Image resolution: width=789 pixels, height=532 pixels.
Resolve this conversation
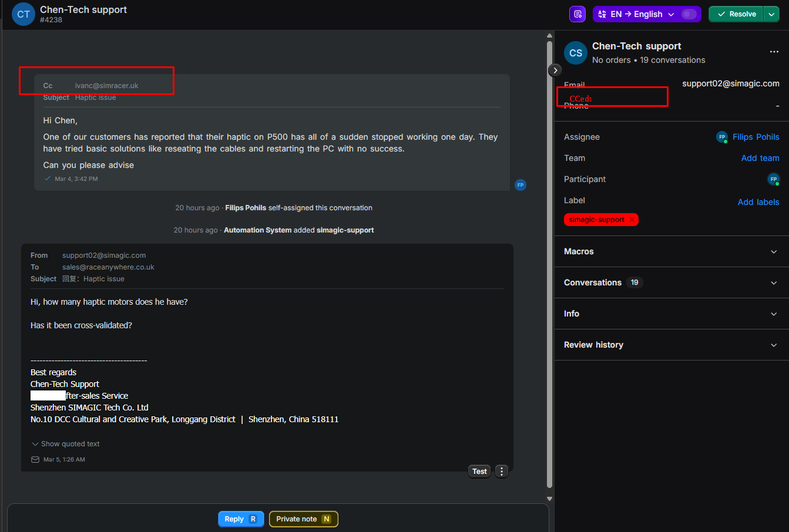(x=736, y=14)
